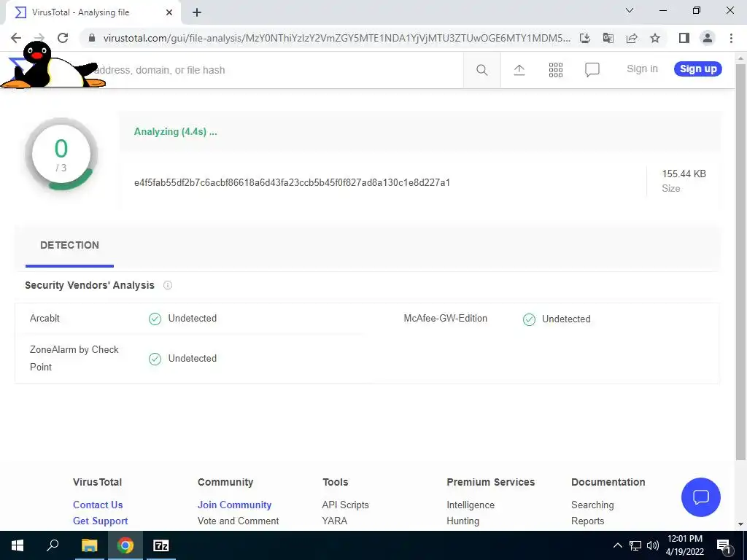
Task: Open the tab search chevron
Action: (x=630, y=10)
